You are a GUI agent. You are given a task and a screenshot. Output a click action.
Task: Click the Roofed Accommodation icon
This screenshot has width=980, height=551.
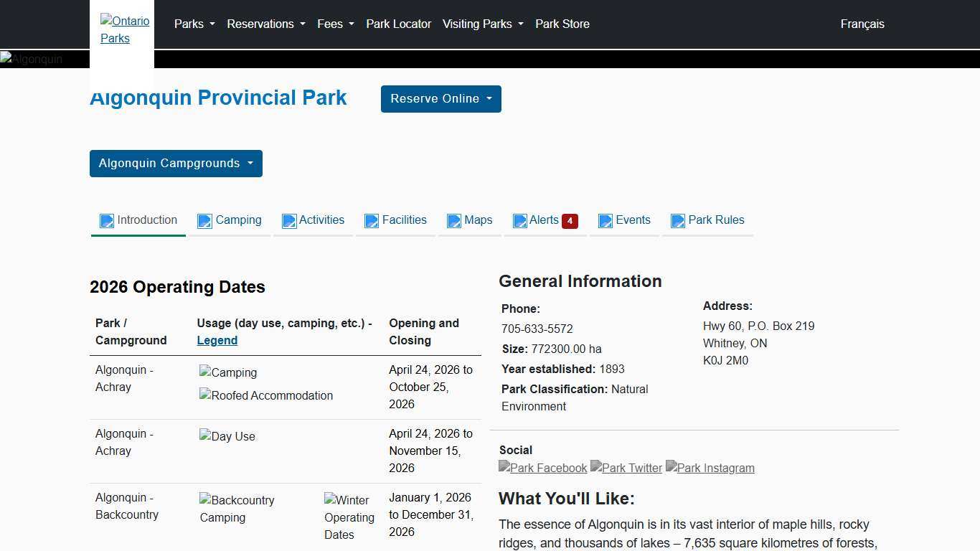pos(265,395)
